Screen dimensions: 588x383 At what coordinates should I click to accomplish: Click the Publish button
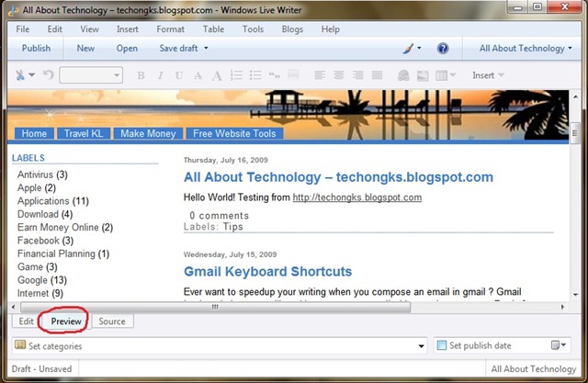click(36, 49)
